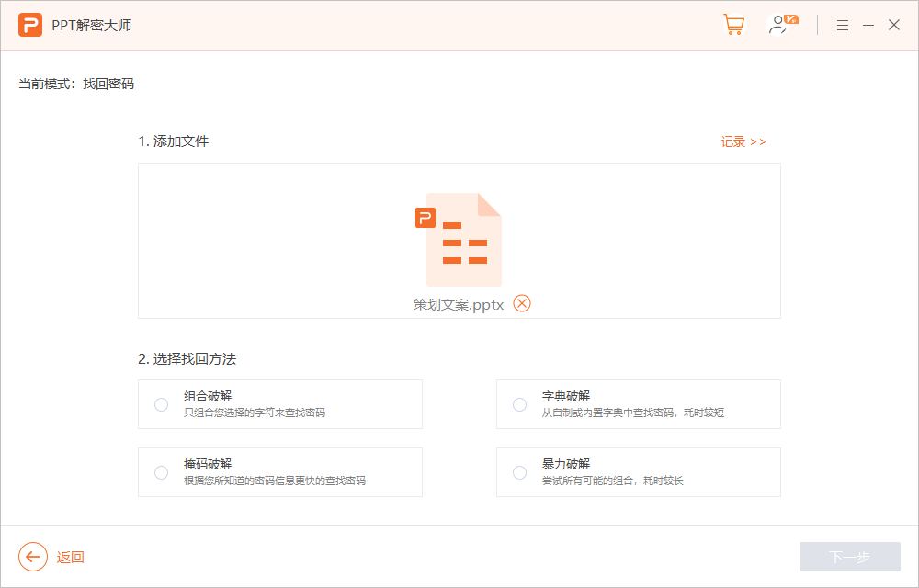Click the PPT解密大师 app logo
The width and height of the screenshot is (919, 588).
pyautogui.click(x=30, y=25)
